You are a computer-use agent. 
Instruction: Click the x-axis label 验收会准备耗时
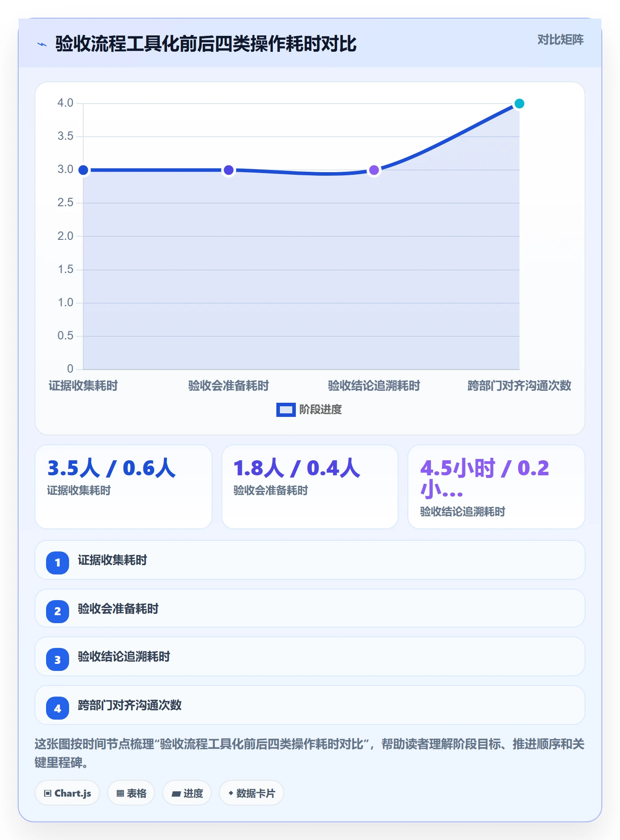pyautogui.click(x=229, y=386)
